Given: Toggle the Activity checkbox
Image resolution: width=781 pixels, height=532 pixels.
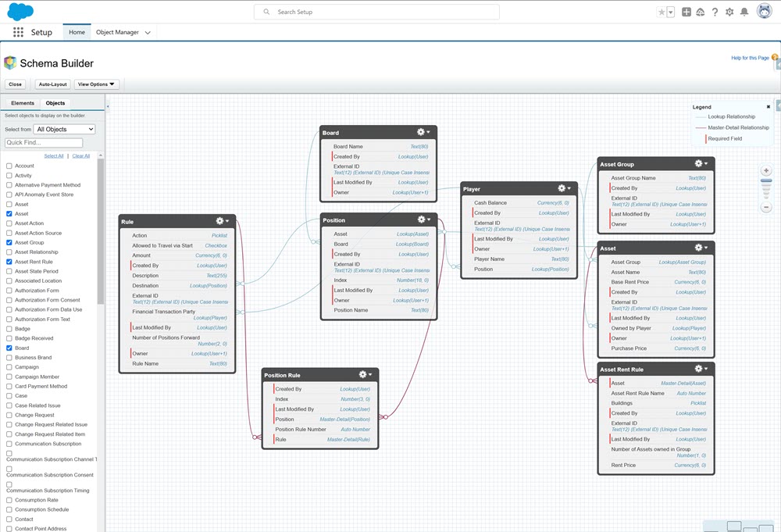Looking at the screenshot, I should [x=9, y=175].
